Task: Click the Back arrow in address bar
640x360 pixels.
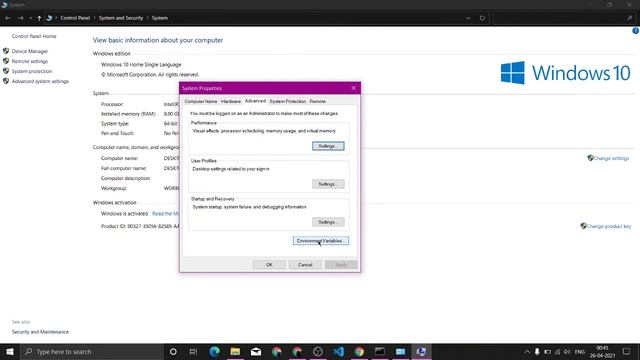Action: click(x=8, y=18)
